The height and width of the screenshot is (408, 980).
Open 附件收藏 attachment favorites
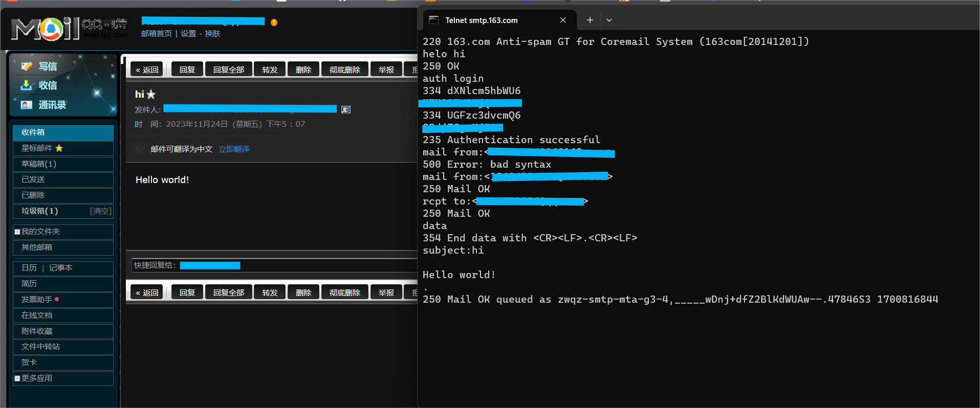point(63,331)
